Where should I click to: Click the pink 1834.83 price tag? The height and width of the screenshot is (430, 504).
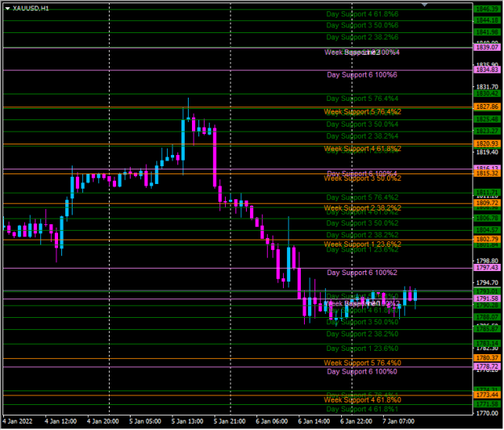(487, 70)
